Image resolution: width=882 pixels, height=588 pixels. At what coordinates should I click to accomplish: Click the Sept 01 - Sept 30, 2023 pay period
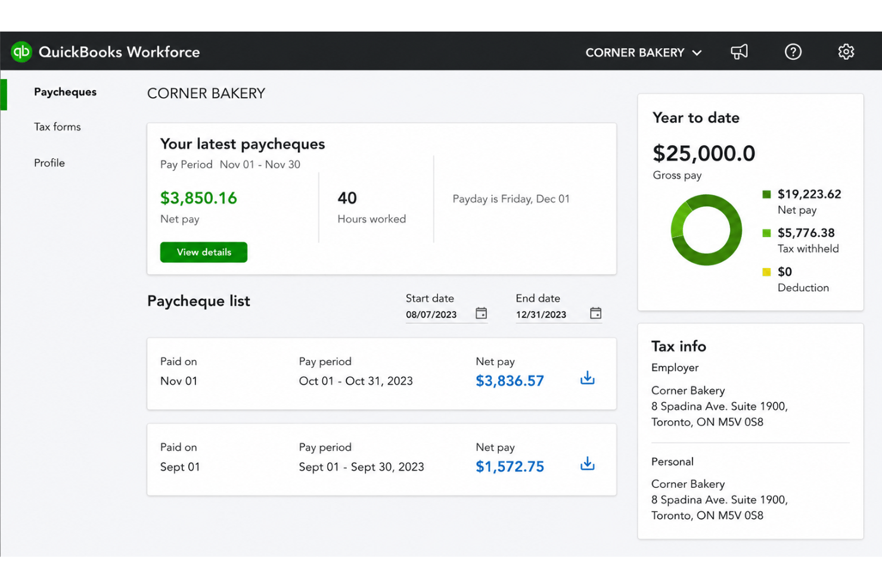[361, 466]
